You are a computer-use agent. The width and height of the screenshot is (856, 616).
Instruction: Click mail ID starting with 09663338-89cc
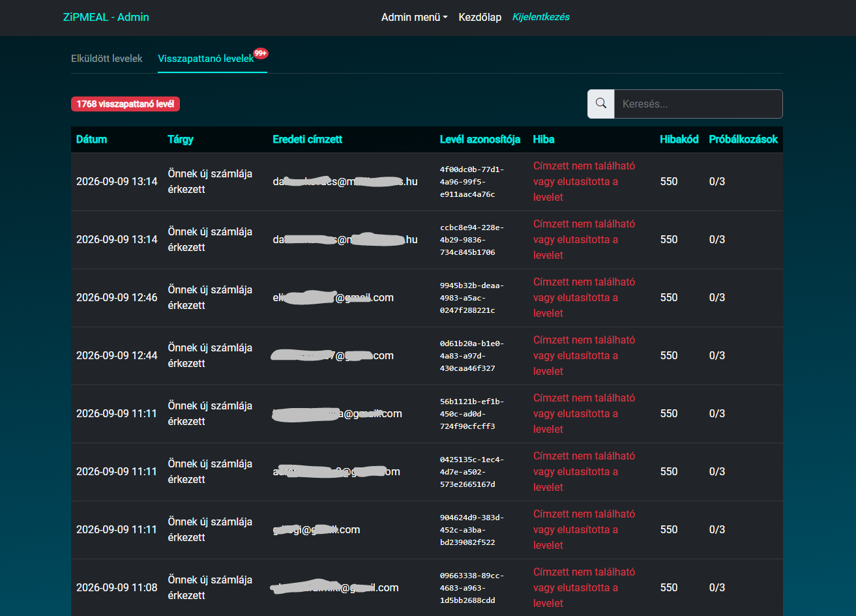click(x=472, y=588)
